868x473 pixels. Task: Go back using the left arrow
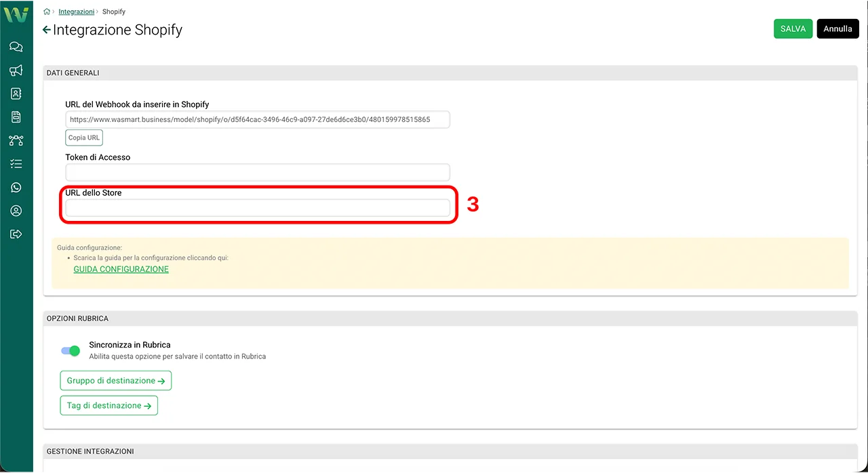46,30
